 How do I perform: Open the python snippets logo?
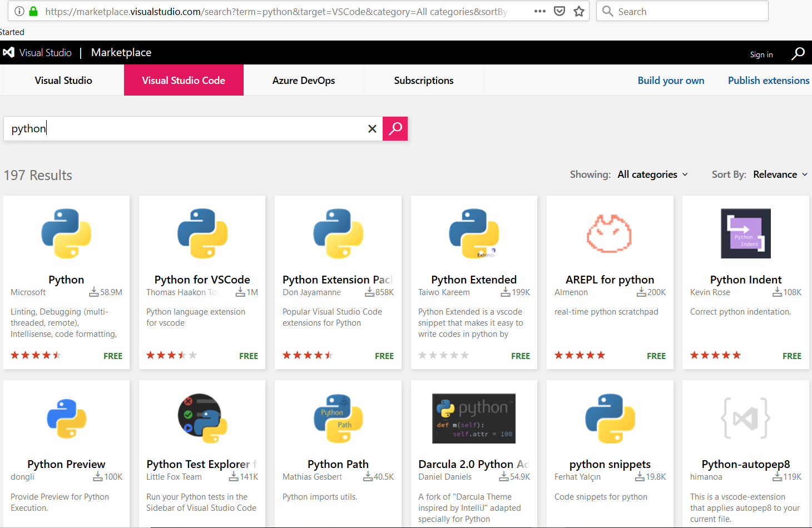click(610, 419)
